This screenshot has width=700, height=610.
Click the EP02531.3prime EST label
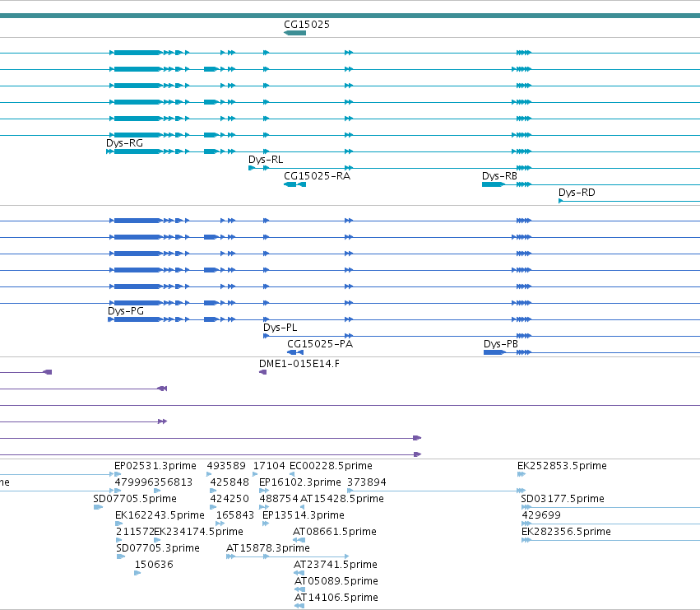pos(155,466)
